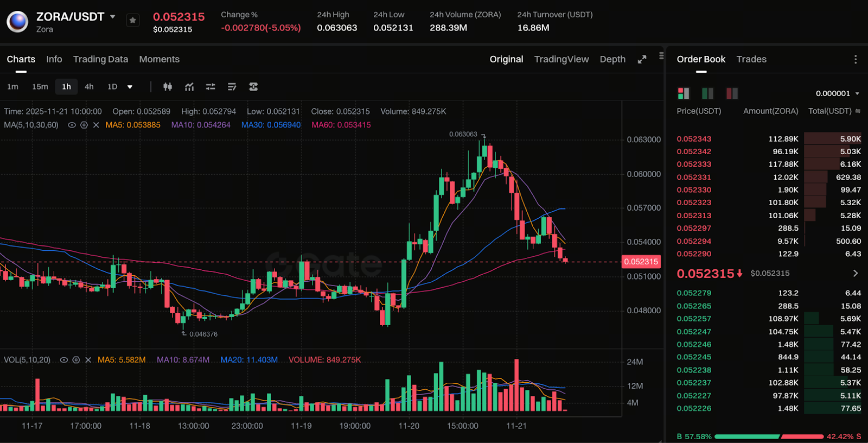Switch to the Order Book tab
Viewport: 868px width, 443px height.
[x=701, y=59]
